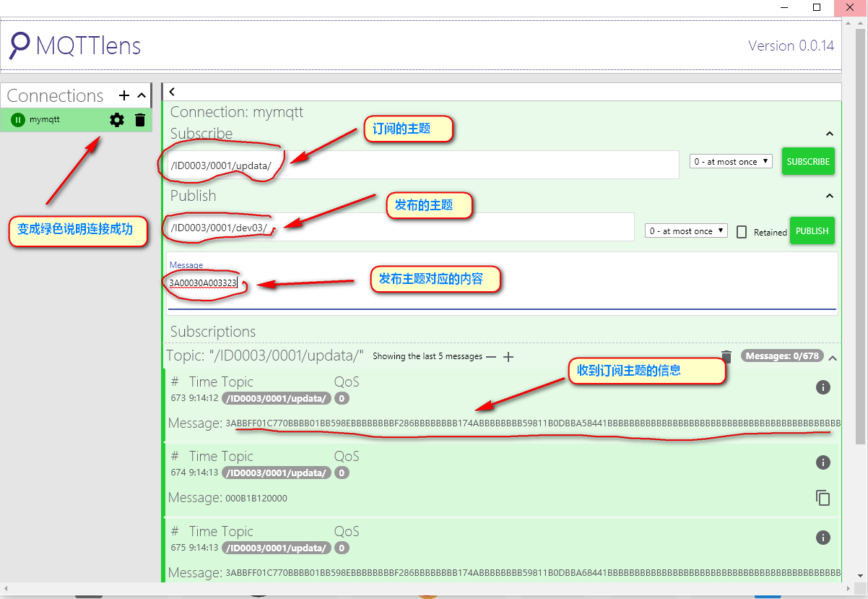Open mymqtt connection settings gear
Screen dimensions: 868x599
click(117, 120)
